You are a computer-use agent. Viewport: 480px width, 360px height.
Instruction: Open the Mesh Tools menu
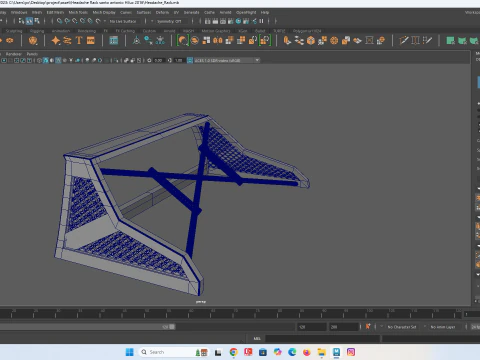click(78, 12)
